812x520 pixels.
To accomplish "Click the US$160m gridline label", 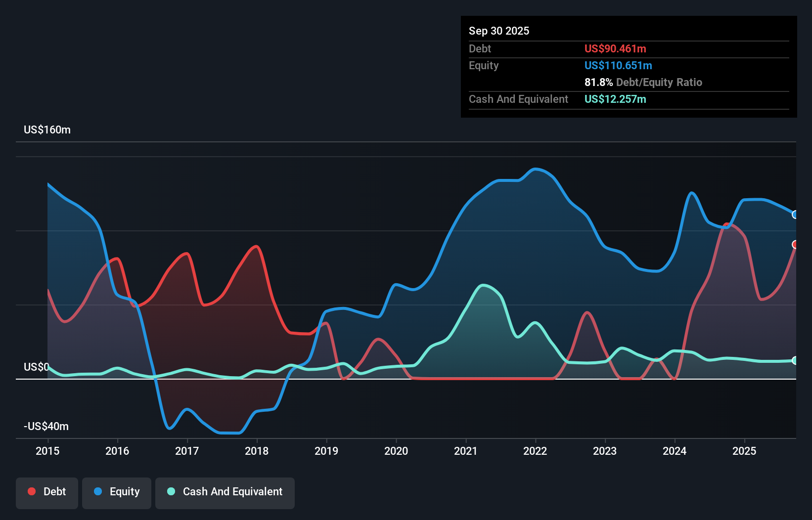I will (x=47, y=130).
